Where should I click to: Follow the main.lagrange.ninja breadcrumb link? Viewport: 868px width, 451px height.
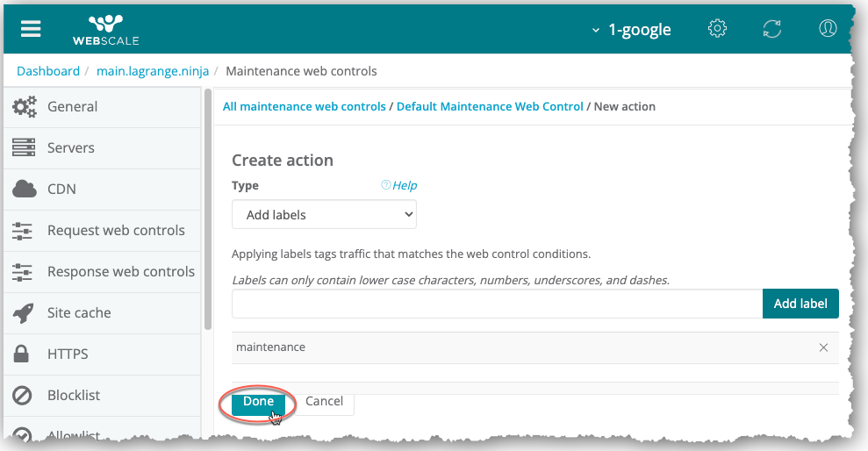click(153, 71)
